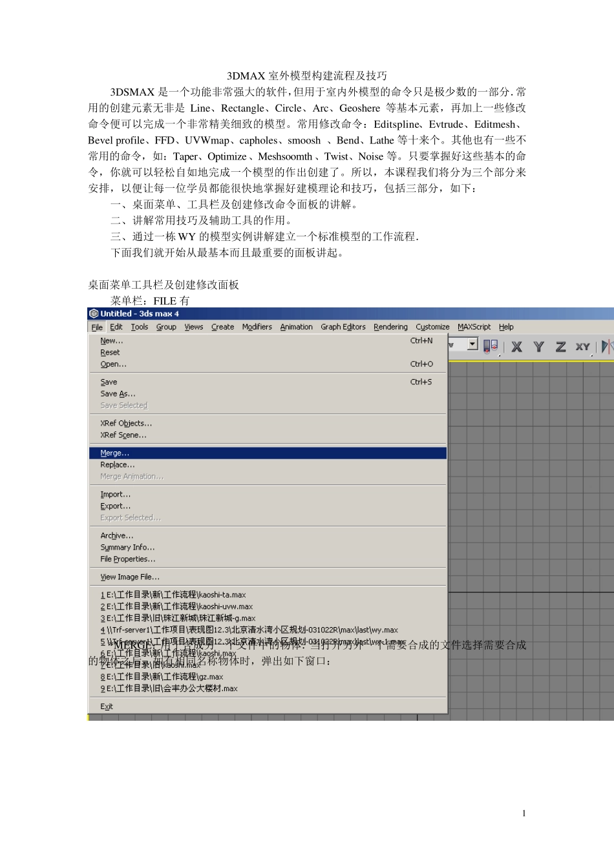Choose View Image File... entry
The width and height of the screenshot is (614, 868).
point(268,577)
